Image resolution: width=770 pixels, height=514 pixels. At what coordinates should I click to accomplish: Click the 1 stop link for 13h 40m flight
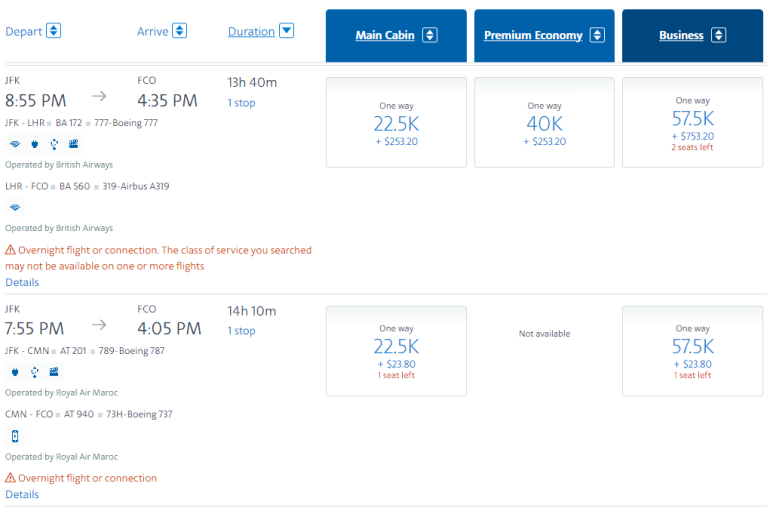pos(241,103)
